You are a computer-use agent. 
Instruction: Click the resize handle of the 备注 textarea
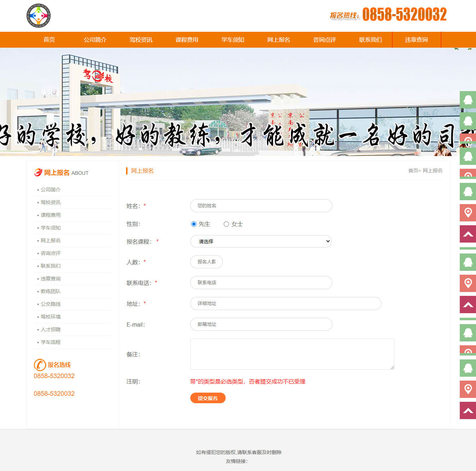point(392,367)
